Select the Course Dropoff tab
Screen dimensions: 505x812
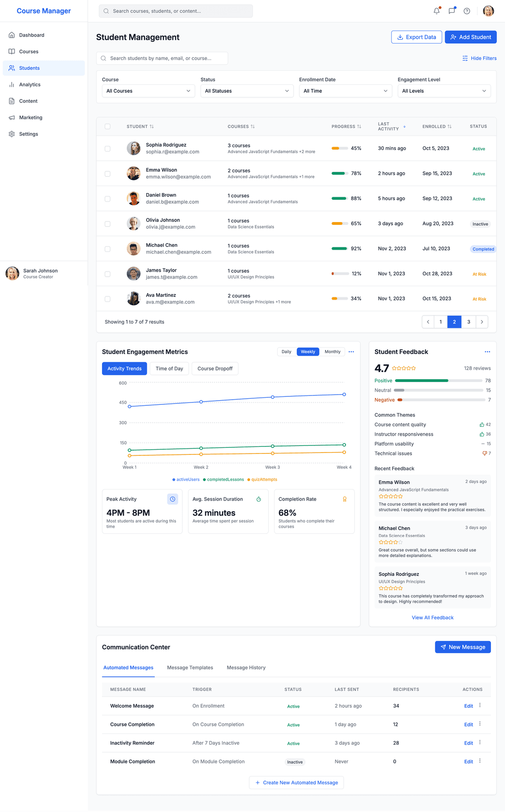[215, 369]
